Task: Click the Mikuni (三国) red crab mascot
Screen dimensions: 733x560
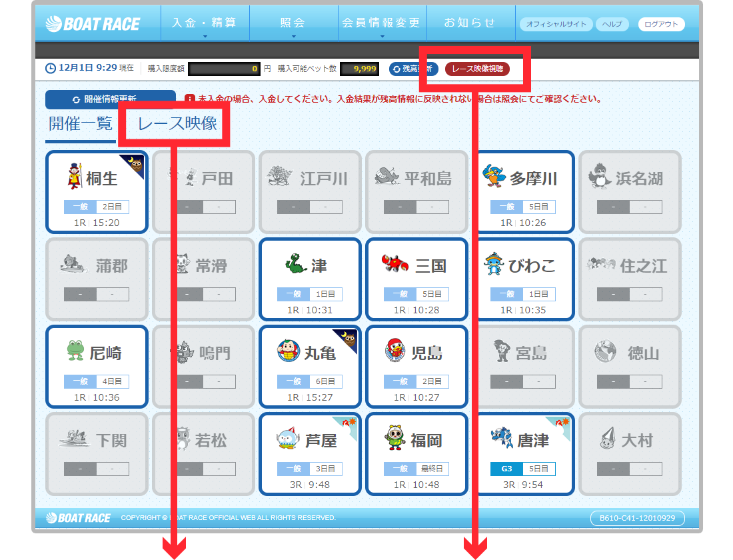Action: [395, 263]
